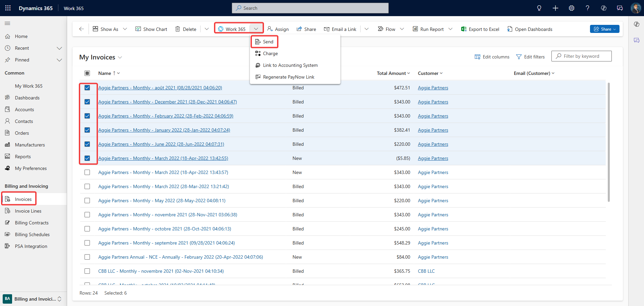Check the May 2022 invoice row
644x306 pixels.
point(87,201)
